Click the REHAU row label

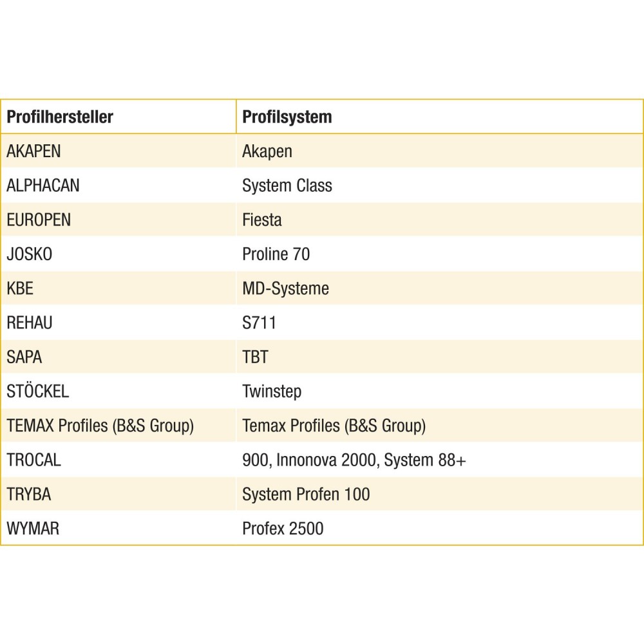pyautogui.click(x=30, y=323)
